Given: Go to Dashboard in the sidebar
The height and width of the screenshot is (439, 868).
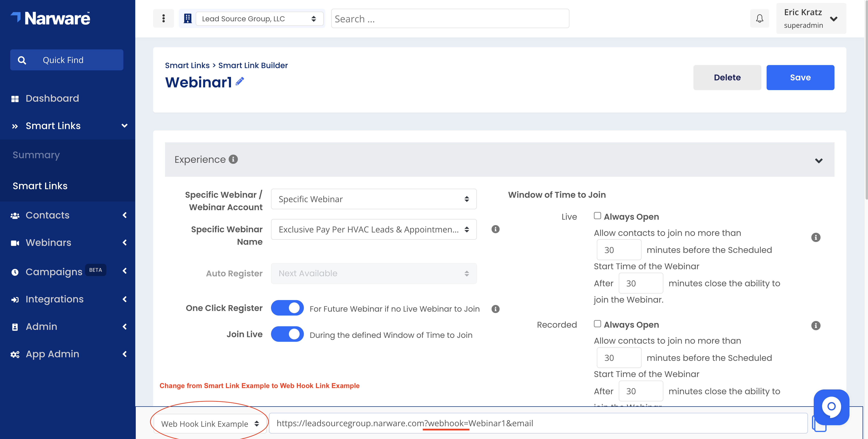Looking at the screenshot, I should tap(52, 98).
